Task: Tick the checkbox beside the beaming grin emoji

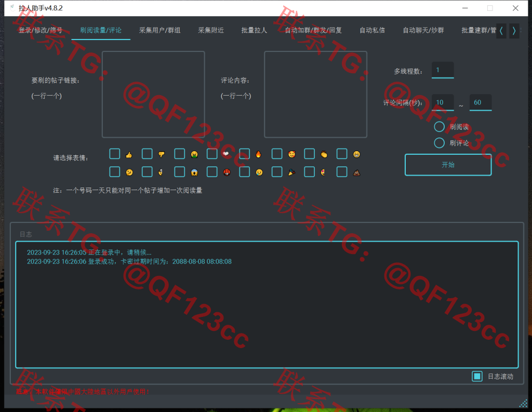Action: click(342, 154)
